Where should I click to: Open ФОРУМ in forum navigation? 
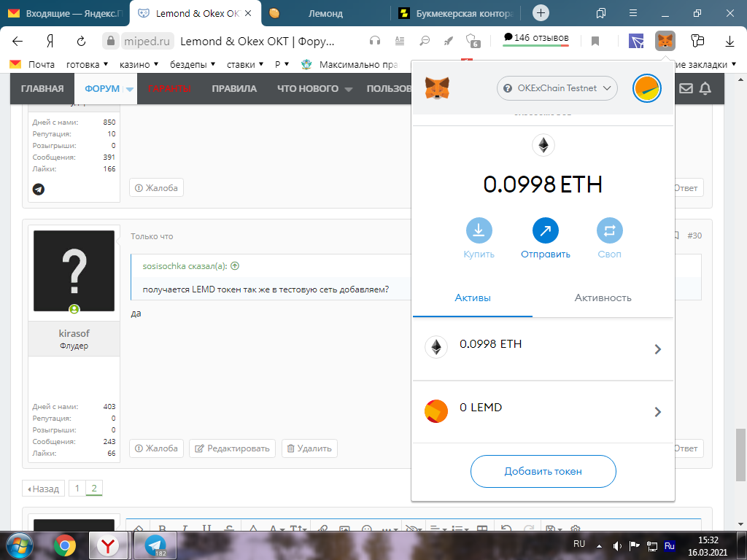click(102, 88)
